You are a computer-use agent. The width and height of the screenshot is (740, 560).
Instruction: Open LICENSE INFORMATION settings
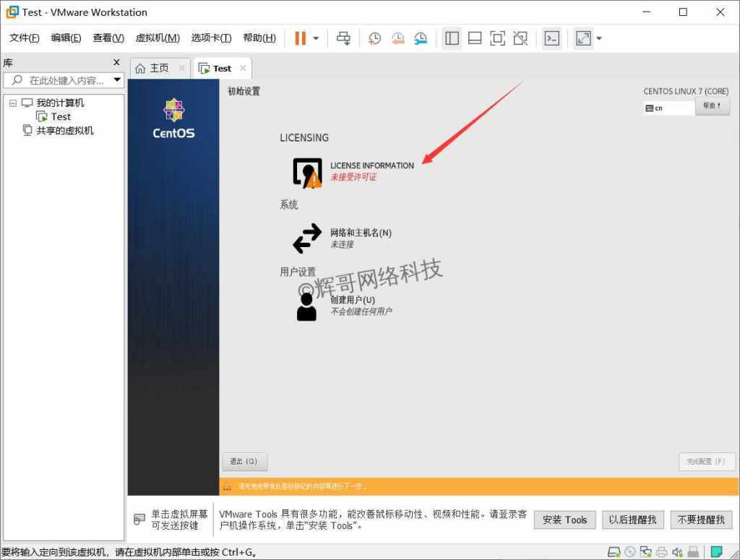[353, 172]
